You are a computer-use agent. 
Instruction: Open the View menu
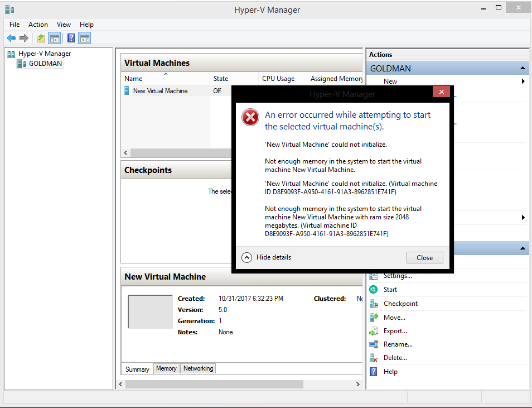click(64, 25)
